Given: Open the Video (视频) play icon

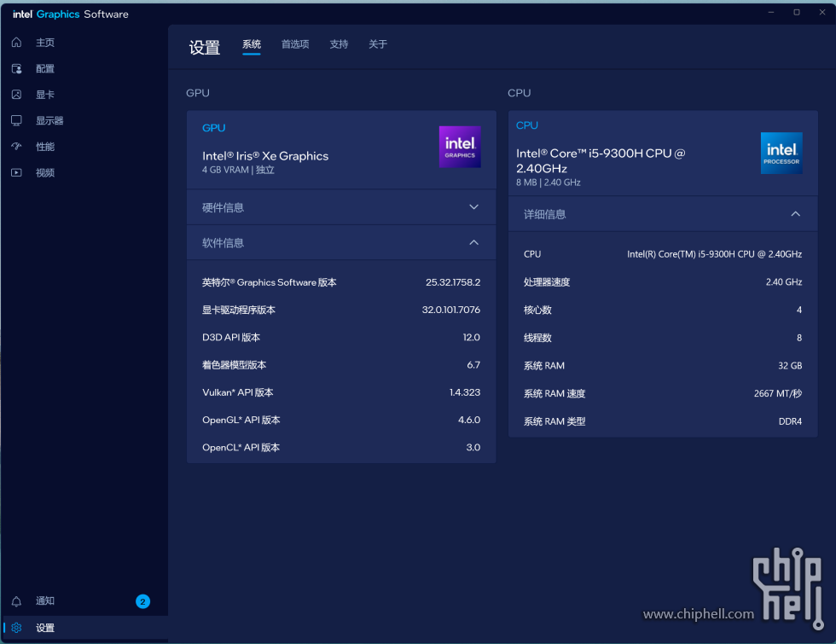Looking at the screenshot, I should pos(16,172).
